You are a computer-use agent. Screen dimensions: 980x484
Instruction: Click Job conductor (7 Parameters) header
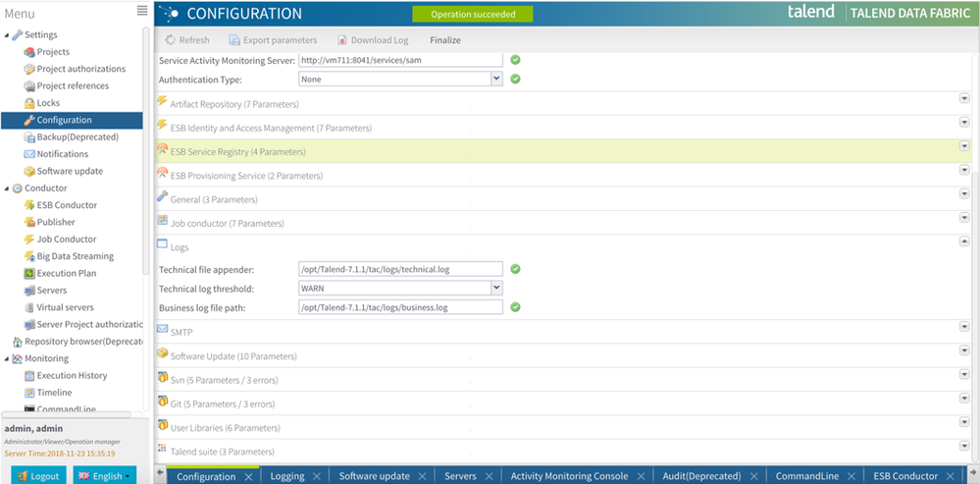pos(562,223)
